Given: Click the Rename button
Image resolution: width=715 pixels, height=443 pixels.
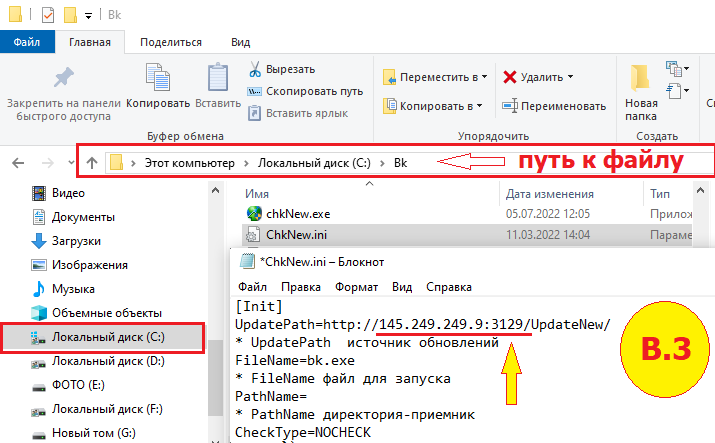Looking at the screenshot, I should click(554, 106).
